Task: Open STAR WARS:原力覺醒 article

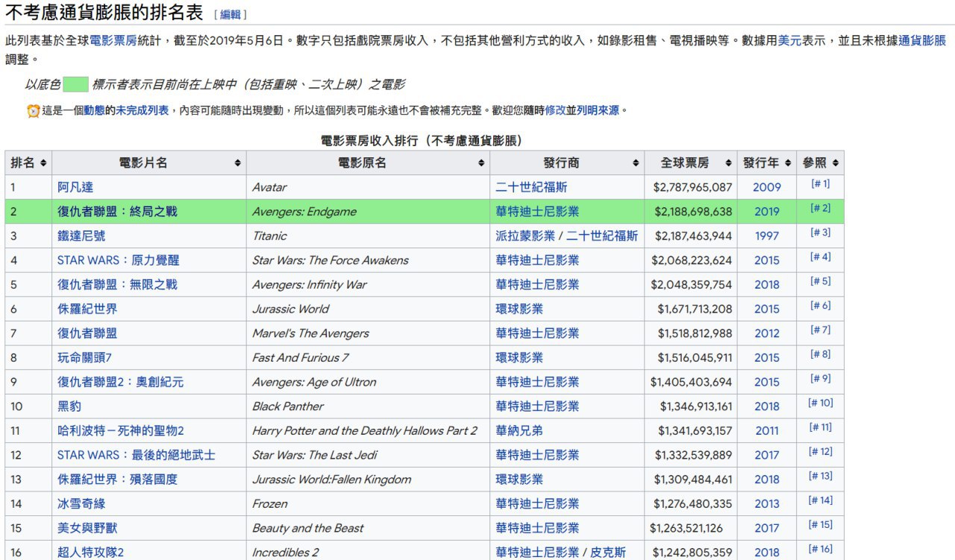Action: tap(119, 260)
